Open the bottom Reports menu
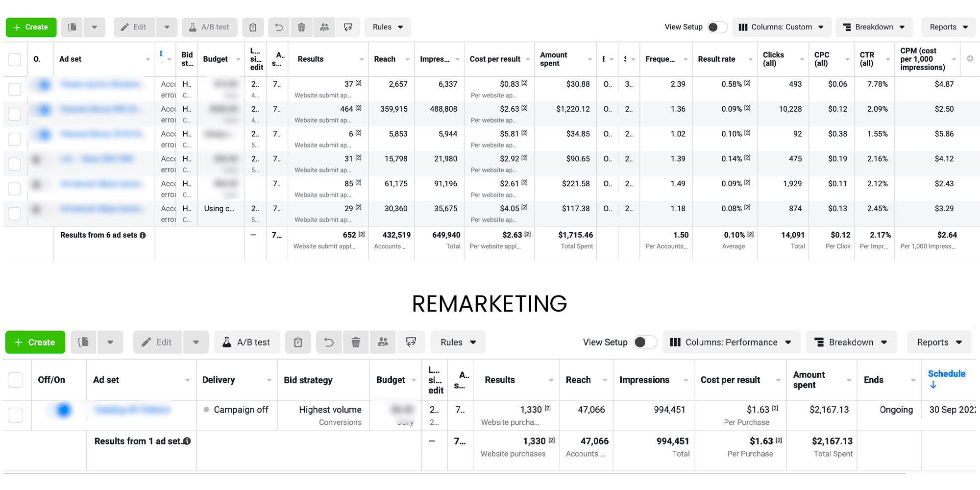The width and height of the screenshot is (980, 490). (x=939, y=342)
